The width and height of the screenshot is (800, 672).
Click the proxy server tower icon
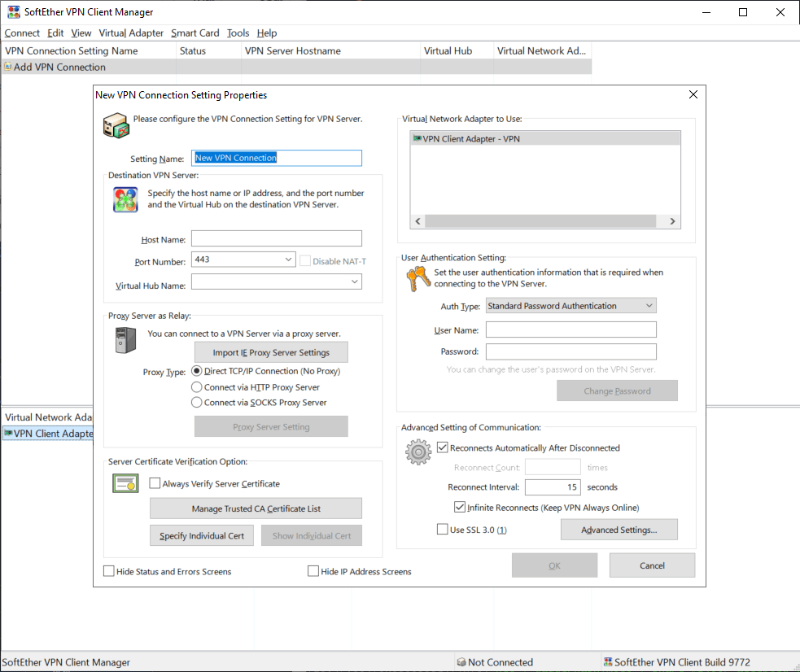pos(125,340)
